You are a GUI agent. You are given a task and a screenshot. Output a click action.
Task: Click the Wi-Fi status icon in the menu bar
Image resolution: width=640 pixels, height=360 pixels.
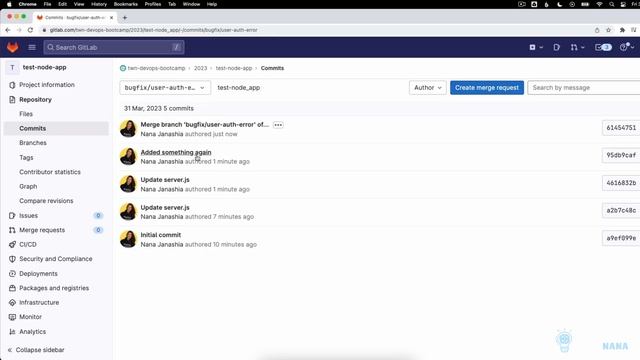point(599,4)
